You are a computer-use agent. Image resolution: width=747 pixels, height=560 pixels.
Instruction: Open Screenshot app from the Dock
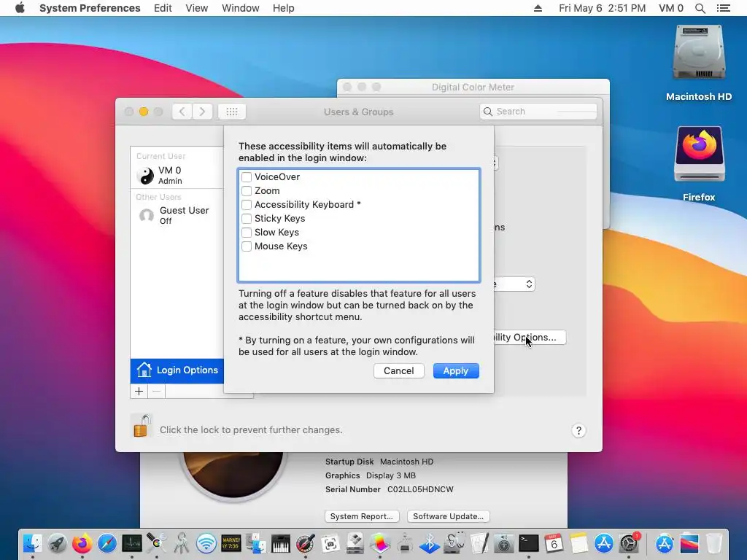coord(330,543)
